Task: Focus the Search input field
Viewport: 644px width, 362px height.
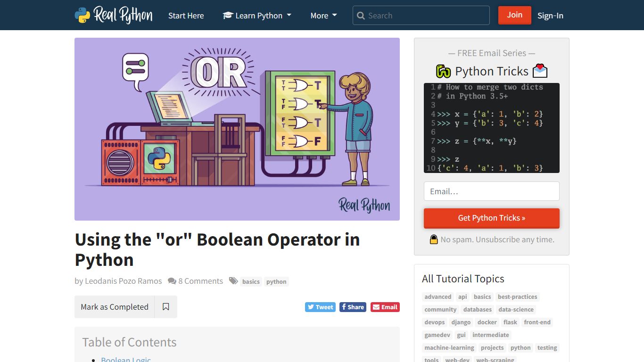Action: (x=421, y=16)
